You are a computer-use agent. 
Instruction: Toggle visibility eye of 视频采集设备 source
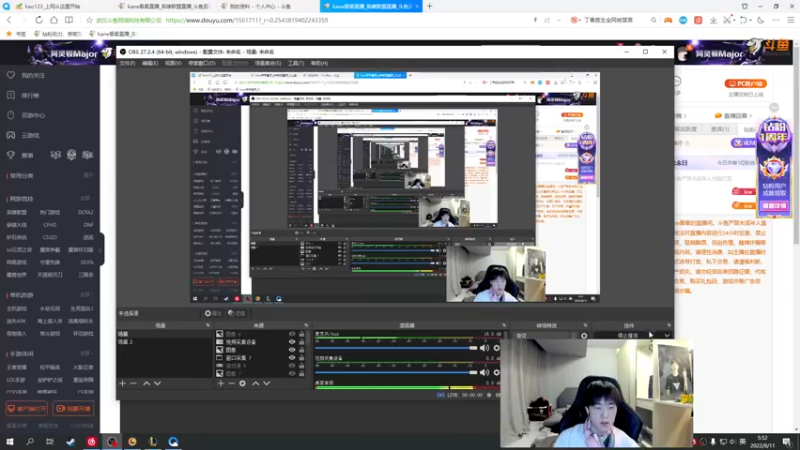coord(292,342)
